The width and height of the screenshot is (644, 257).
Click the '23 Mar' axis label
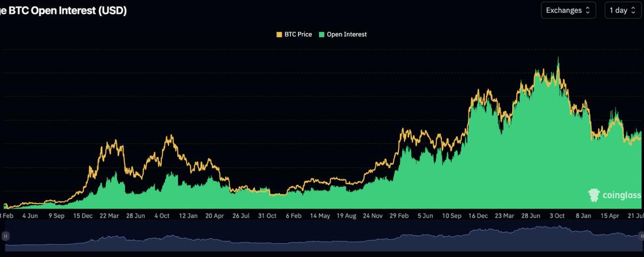pyautogui.click(x=505, y=215)
